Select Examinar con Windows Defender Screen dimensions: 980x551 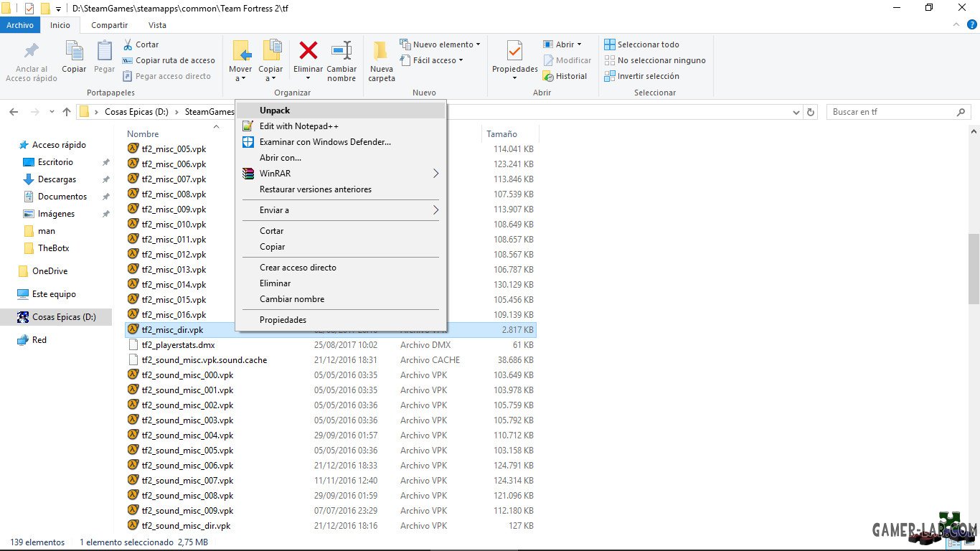coord(341,142)
